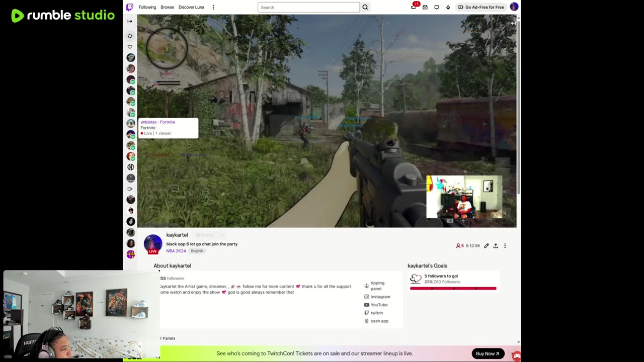Click Buy Now on the TwitchCon banner
This screenshot has width=644, height=362.
488,353
